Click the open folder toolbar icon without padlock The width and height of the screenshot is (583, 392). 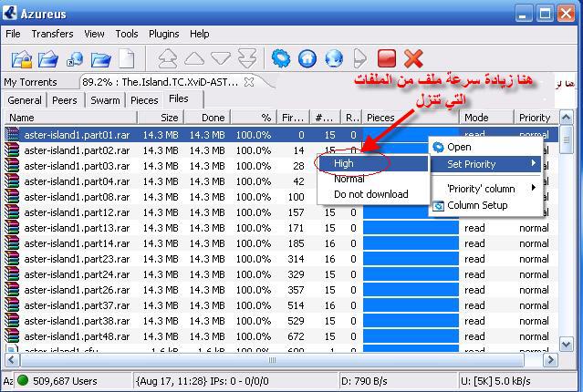pyautogui.click(x=48, y=59)
